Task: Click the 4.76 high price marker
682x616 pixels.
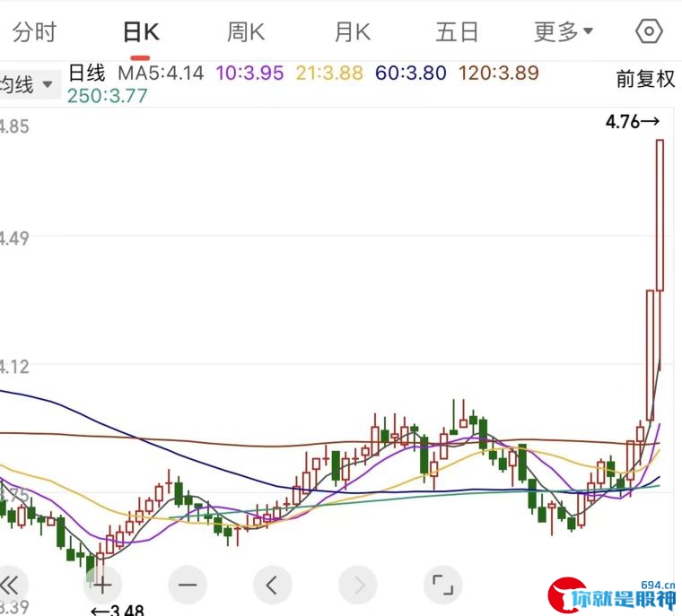Action: (633, 122)
